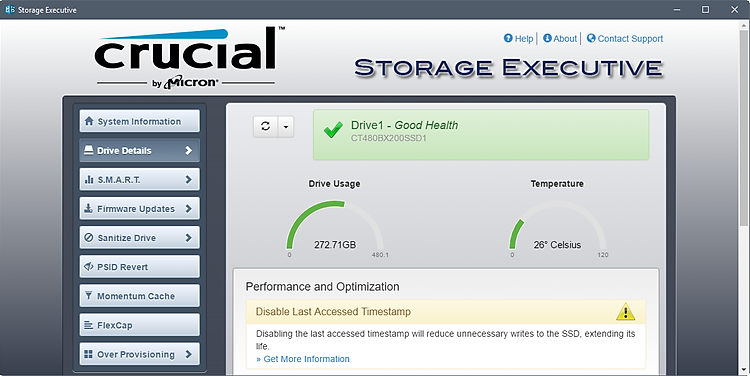Click the Contact Support link

click(625, 38)
